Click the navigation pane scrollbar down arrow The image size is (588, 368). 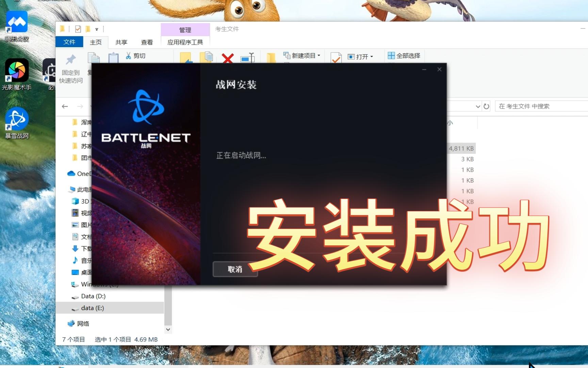tap(168, 329)
